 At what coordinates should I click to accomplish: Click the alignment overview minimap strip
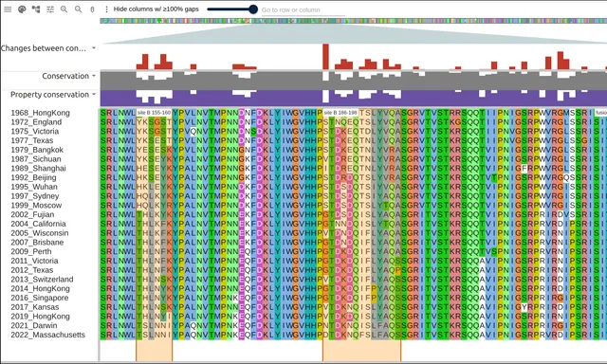tap(353, 21)
